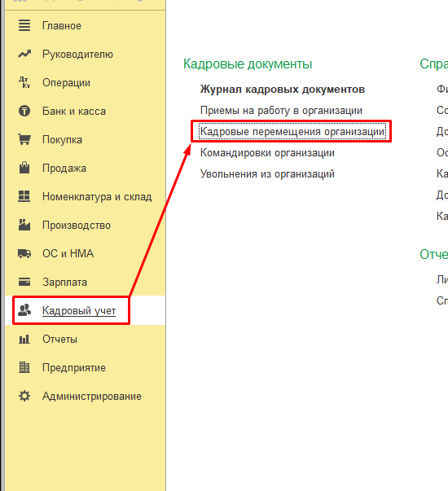Click the Производство factory icon
Image resolution: width=448 pixels, height=491 pixels.
tap(24, 225)
